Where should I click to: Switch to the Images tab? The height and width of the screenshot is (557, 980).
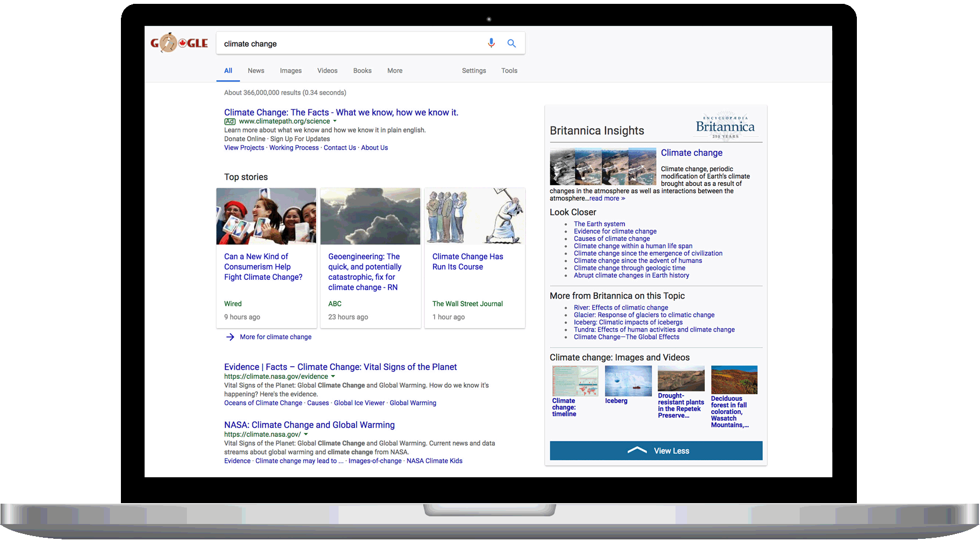tap(291, 71)
